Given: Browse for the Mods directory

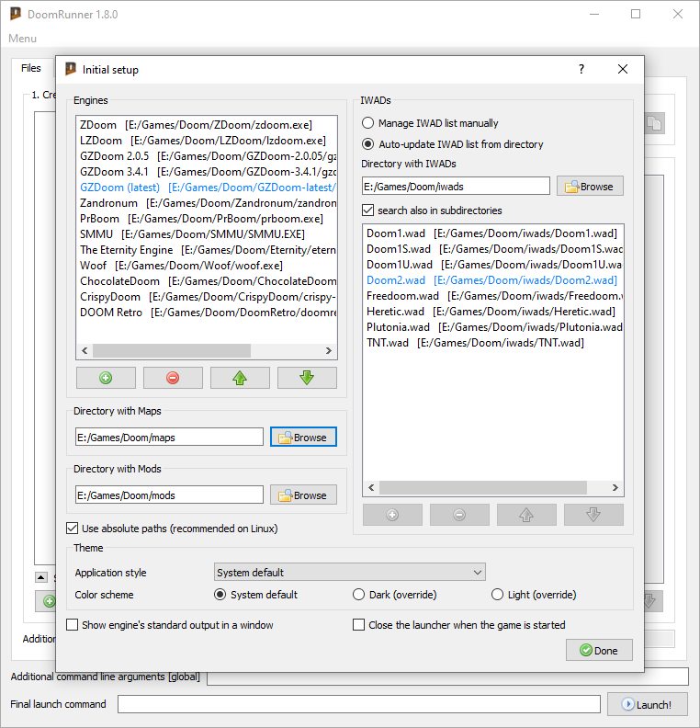Looking at the screenshot, I should coord(303,495).
